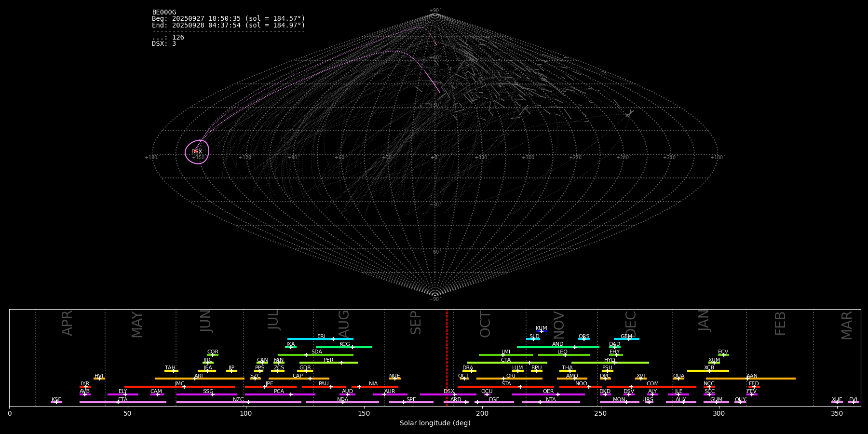Screen dimensions: 868x434
Task: Click the TAH yellow shower label
Action: click(x=170, y=368)
